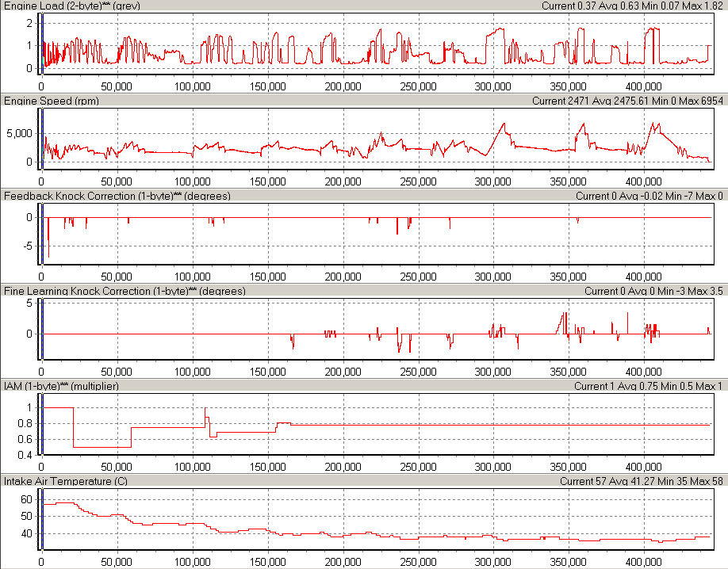This screenshot has height=569, width=728.
Task: Select the blue cursor marker in Engine Speed chart
Action: point(41,137)
